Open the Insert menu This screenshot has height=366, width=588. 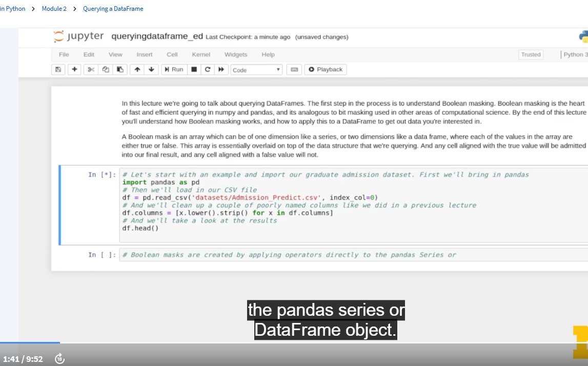tap(145, 54)
